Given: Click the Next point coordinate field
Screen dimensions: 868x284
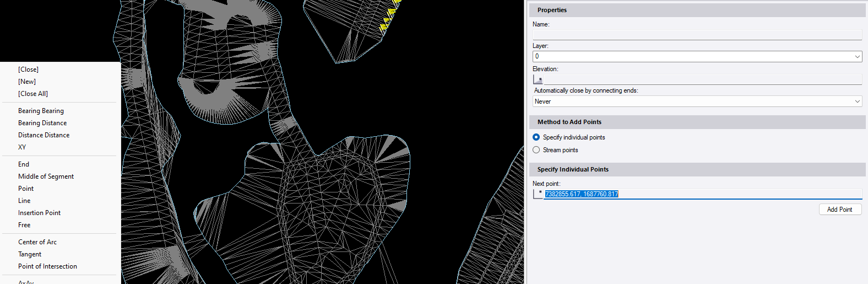Looking at the screenshot, I should (702, 194).
